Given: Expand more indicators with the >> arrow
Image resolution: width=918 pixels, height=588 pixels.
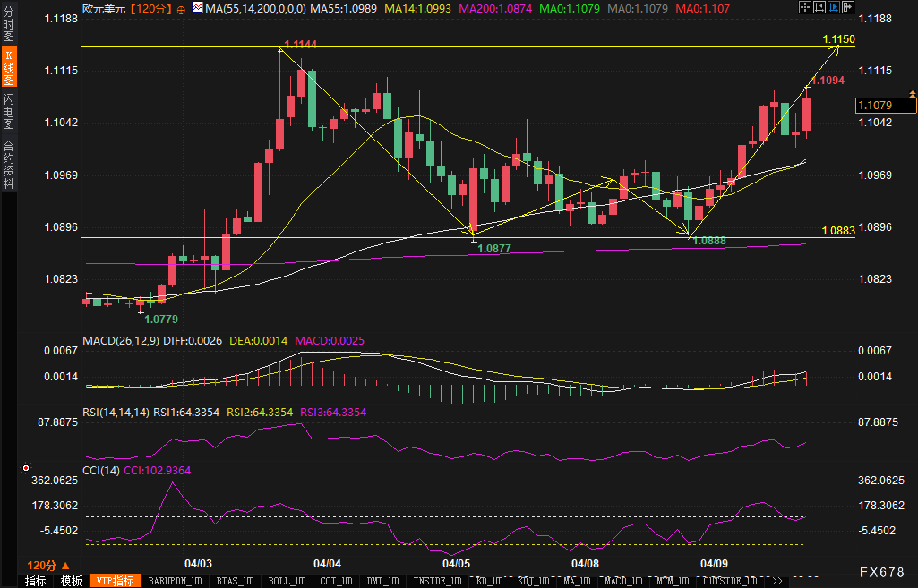Looking at the screenshot, I should coord(777,581).
